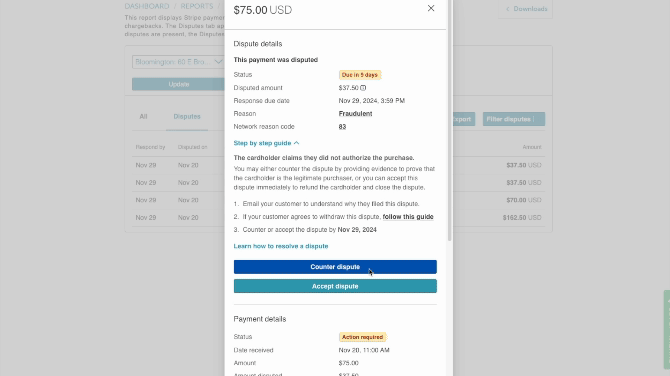This screenshot has height=376, width=670.
Task: Open the Bloomington location dropdown
Action: (179, 62)
